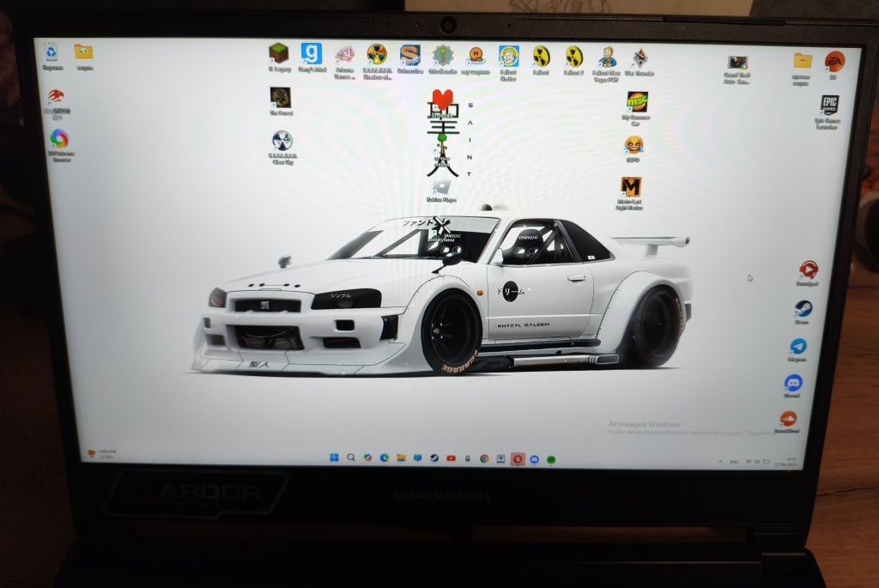Click the taskbar Search magnifier
This screenshot has height=588, width=879.
pos(351,458)
